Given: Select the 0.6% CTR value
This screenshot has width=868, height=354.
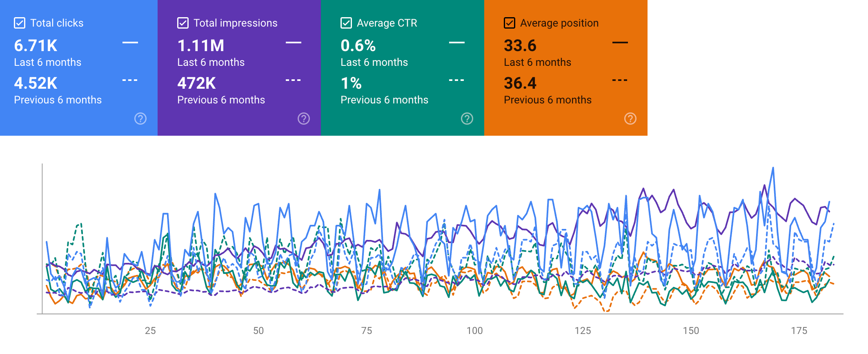Looking at the screenshot, I should [x=358, y=45].
